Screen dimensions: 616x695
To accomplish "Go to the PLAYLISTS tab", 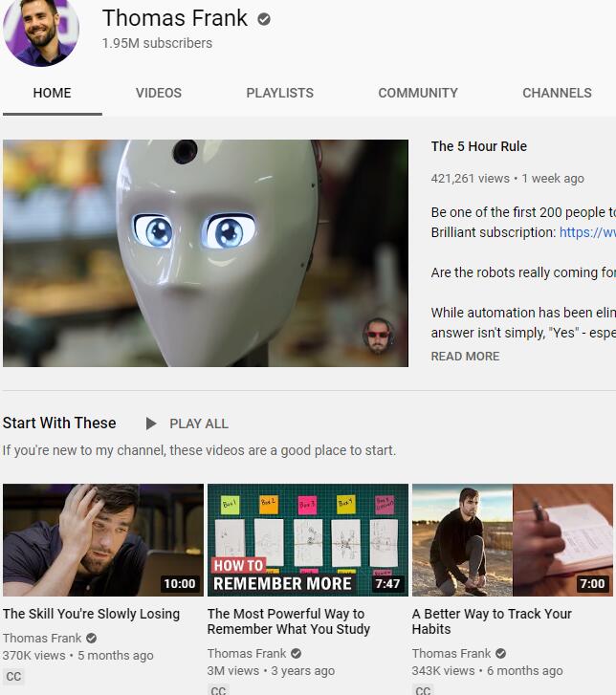I will coord(280,93).
